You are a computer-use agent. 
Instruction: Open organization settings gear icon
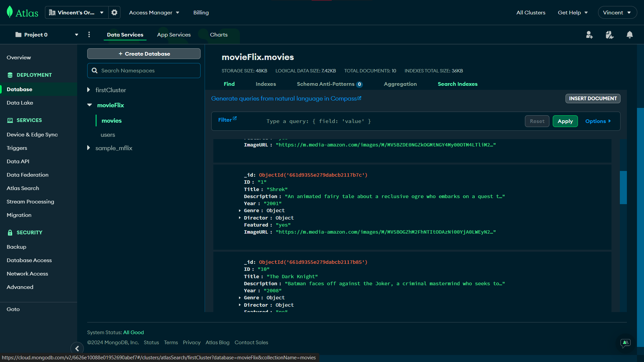(x=114, y=12)
